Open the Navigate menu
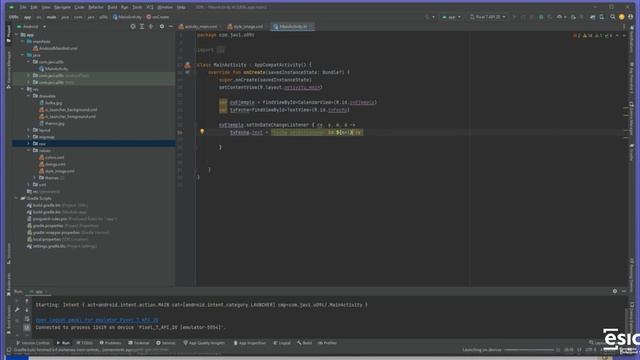This screenshot has width=640, height=360. (62, 7)
